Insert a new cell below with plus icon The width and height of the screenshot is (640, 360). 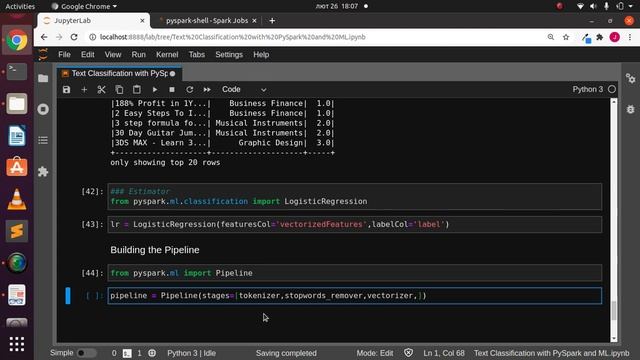pyautogui.click(x=84, y=89)
